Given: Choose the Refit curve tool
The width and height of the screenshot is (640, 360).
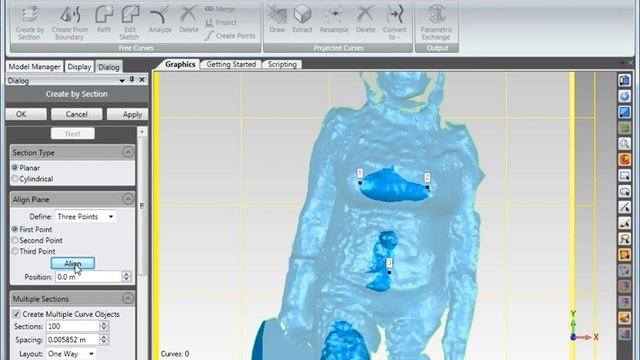Looking at the screenshot, I should coord(104,19).
